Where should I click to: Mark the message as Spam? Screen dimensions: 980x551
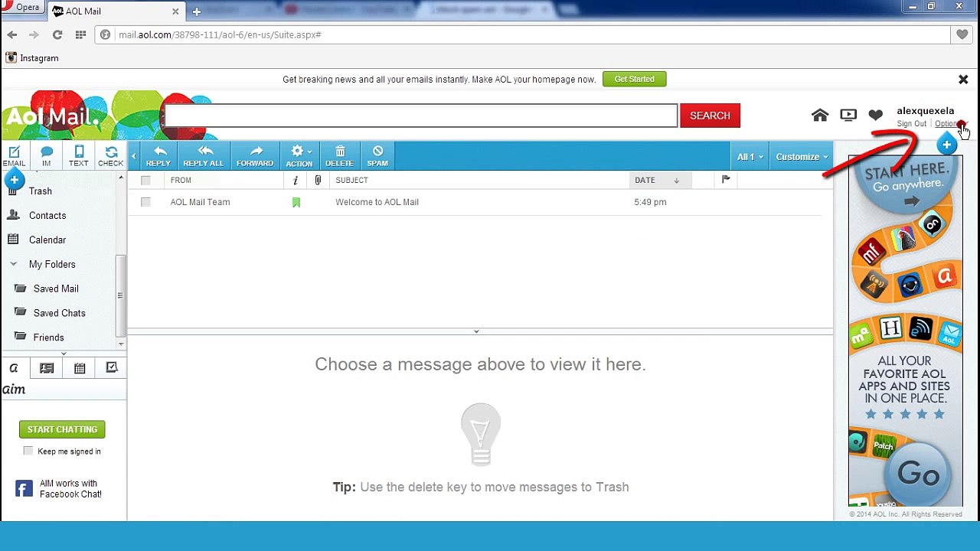pos(377,156)
